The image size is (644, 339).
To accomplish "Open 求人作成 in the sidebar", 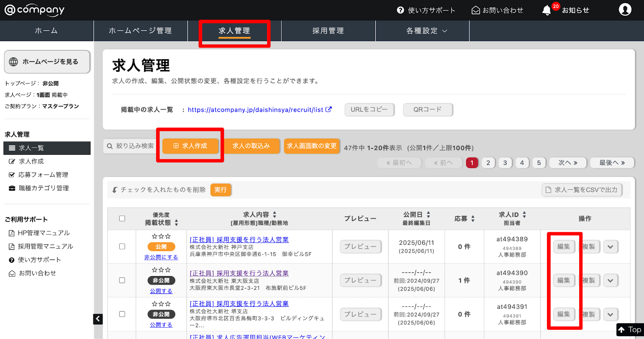I will pyautogui.click(x=31, y=161).
